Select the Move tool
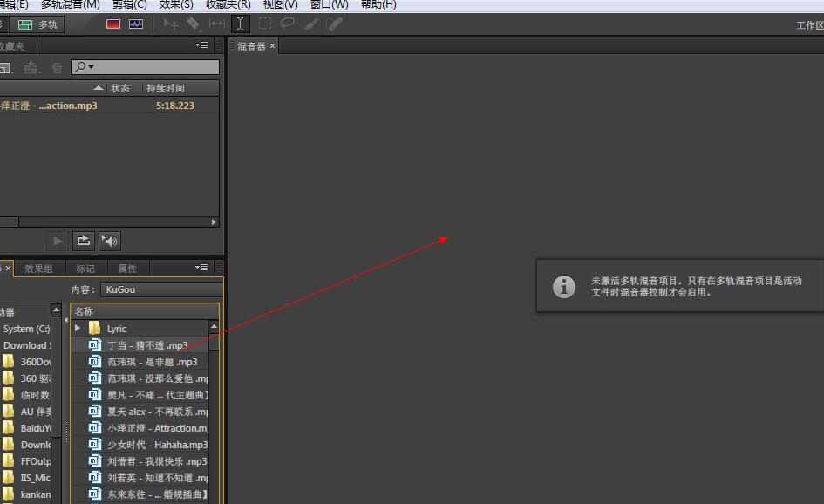Image resolution: width=824 pixels, height=504 pixels. click(170, 24)
